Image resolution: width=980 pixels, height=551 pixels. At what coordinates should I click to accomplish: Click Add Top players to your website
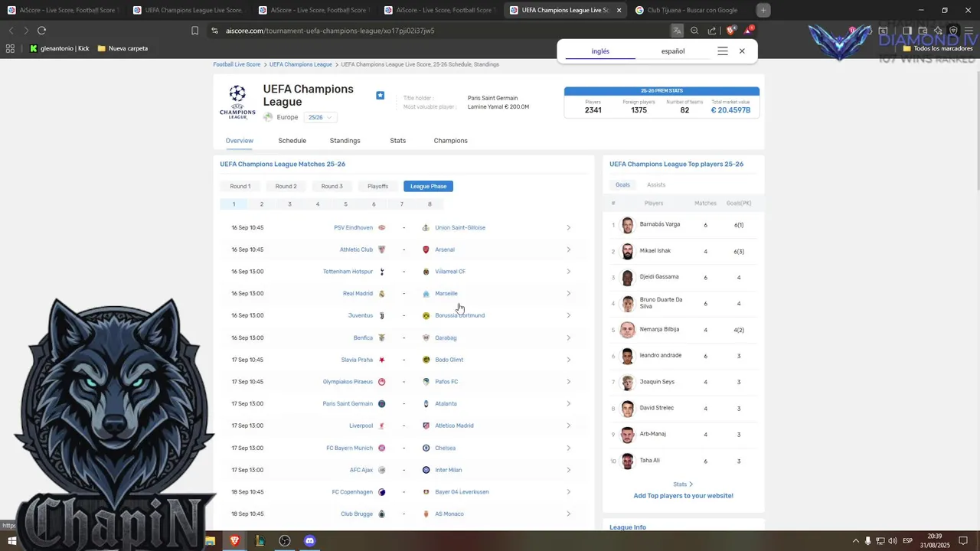click(683, 496)
